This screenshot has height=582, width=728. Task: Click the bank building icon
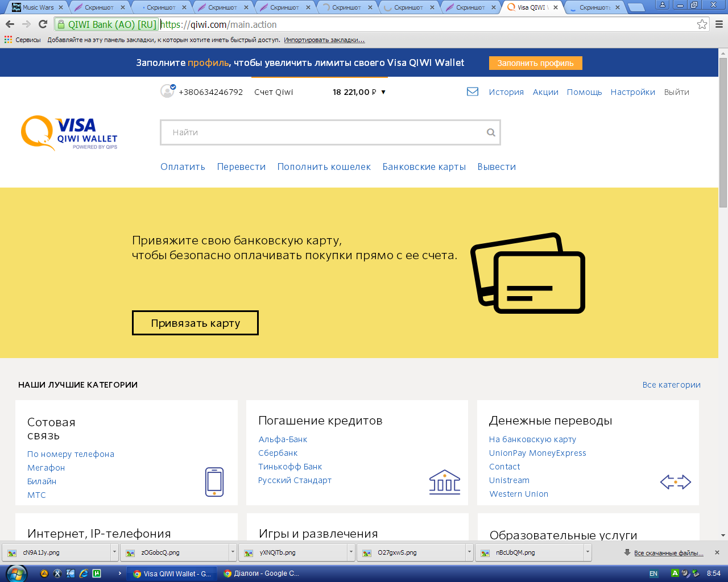point(445,482)
